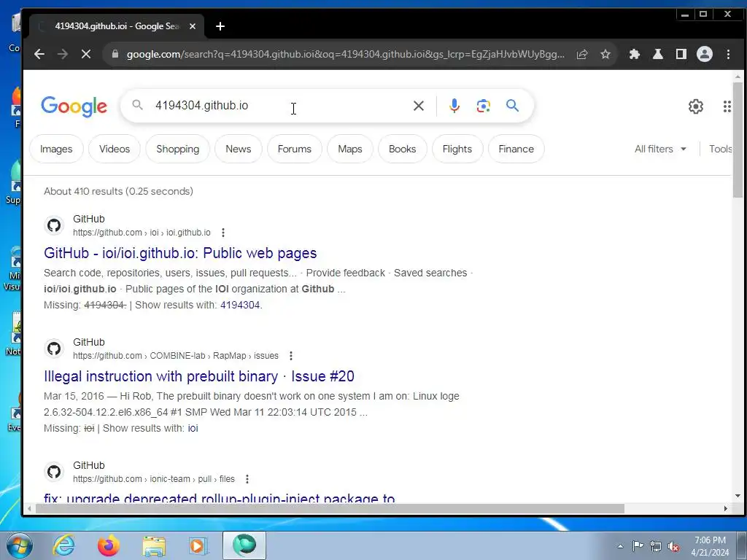Click the site info lock icon

[115, 54]
